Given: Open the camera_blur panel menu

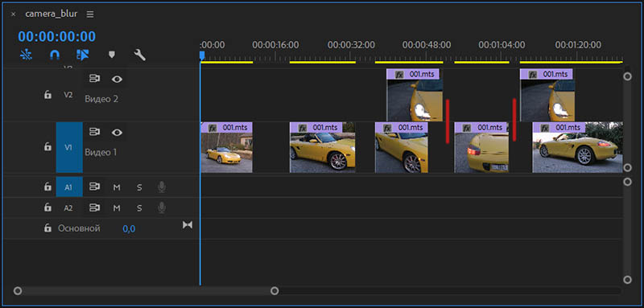Looking at the screenshot, I should [90, 14].
